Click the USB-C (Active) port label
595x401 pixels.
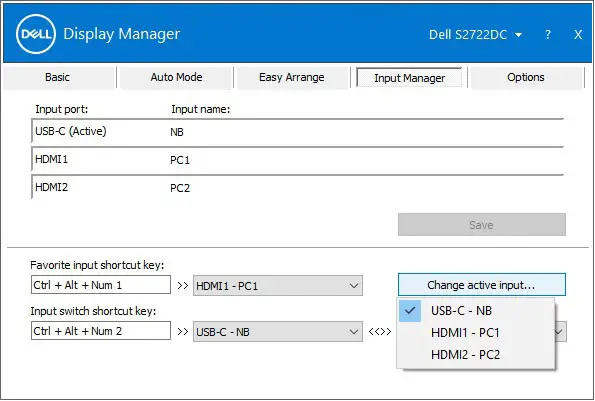pos(71,131)
